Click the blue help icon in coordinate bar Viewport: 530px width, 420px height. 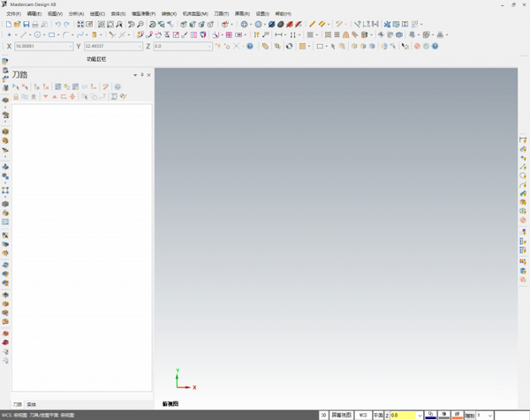(250, 46)
